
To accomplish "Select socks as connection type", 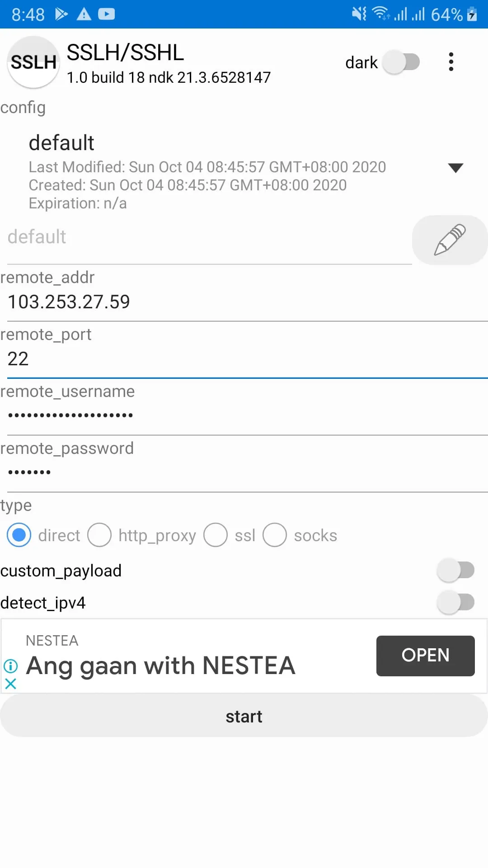I will (x=275, y=535).
